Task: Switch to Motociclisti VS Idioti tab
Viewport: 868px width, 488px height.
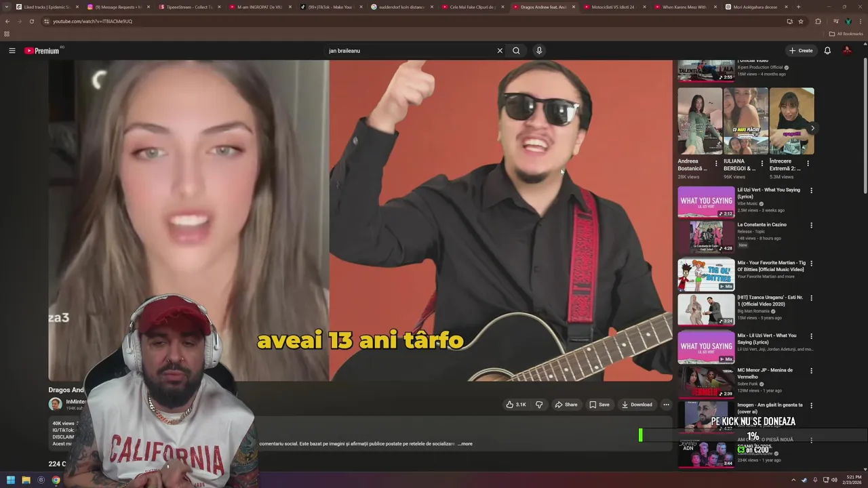Action: [614, 7]
